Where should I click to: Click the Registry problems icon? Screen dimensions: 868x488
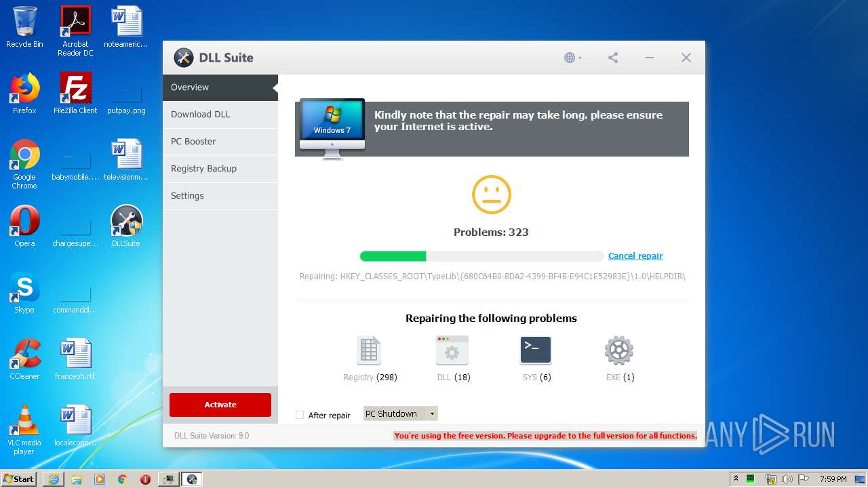[369, 350]
